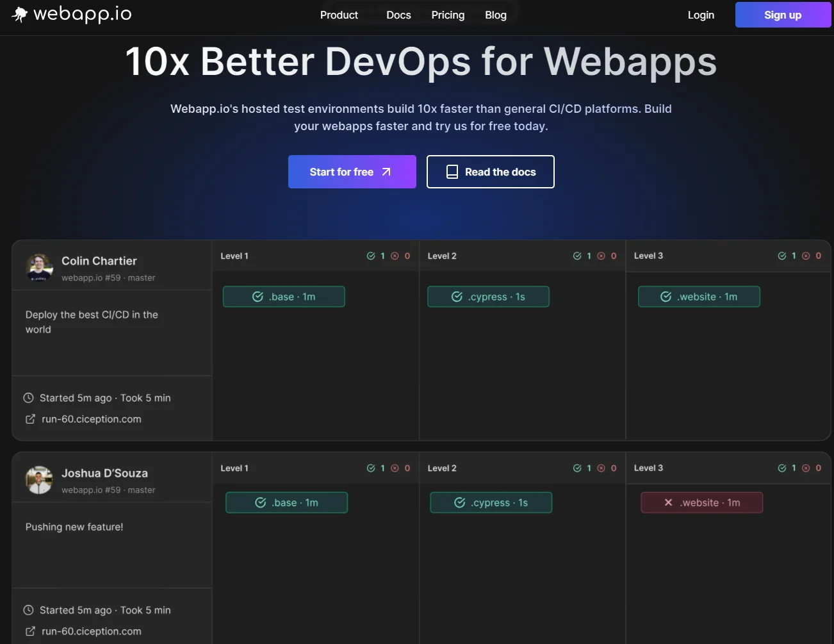Click the webapp.io logo icon

pos(20,14)
